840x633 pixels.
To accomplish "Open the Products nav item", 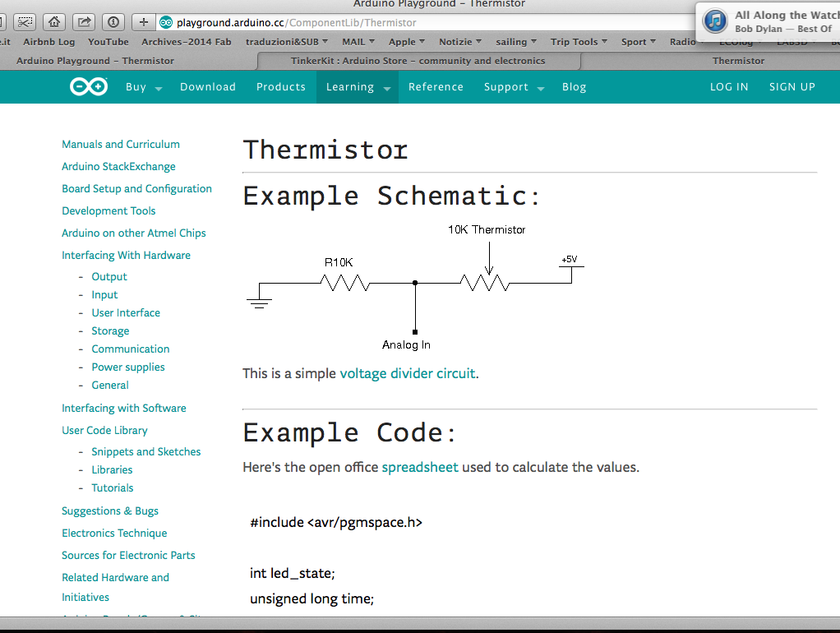I will pos(281,87).
